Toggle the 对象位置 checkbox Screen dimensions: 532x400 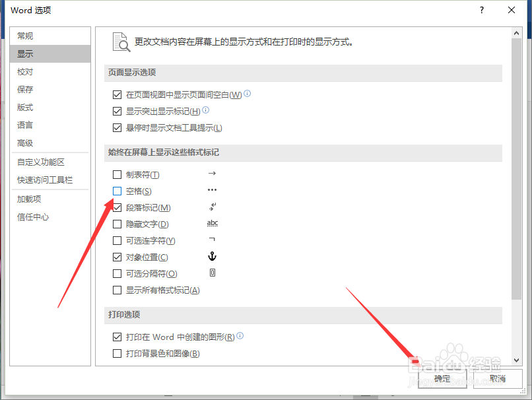tap(117, 257)
